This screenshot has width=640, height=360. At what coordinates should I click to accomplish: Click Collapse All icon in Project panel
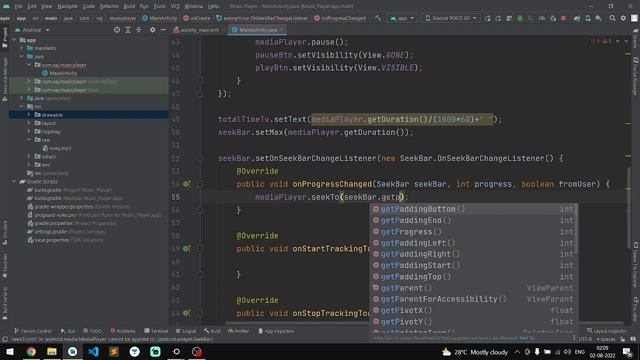(139, 30)
